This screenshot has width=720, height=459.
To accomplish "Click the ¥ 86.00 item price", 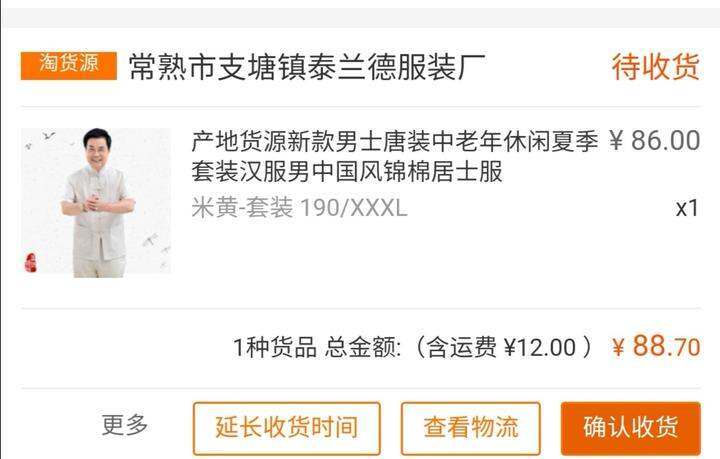I will coord(655,140).
